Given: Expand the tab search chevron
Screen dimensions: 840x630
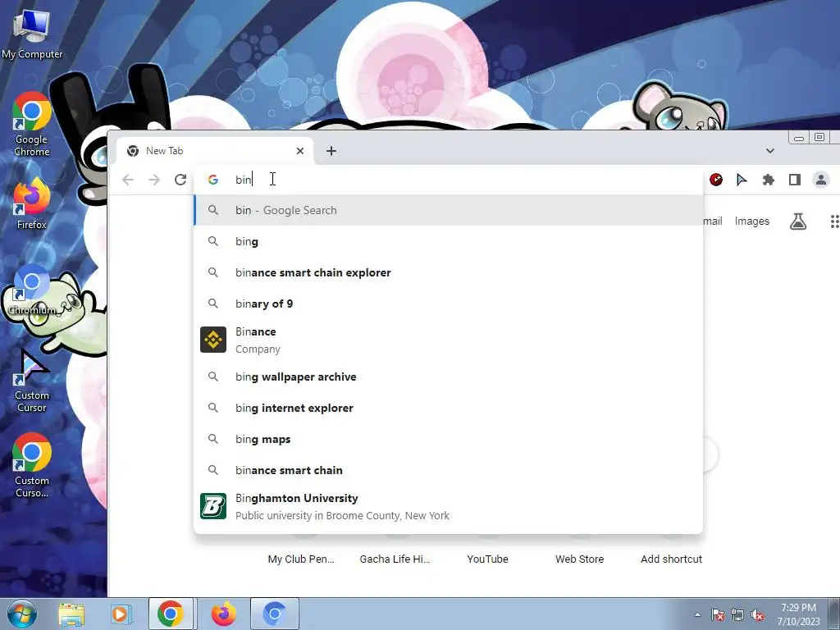Looking at the screenshot, I should [x=769, y=151].
